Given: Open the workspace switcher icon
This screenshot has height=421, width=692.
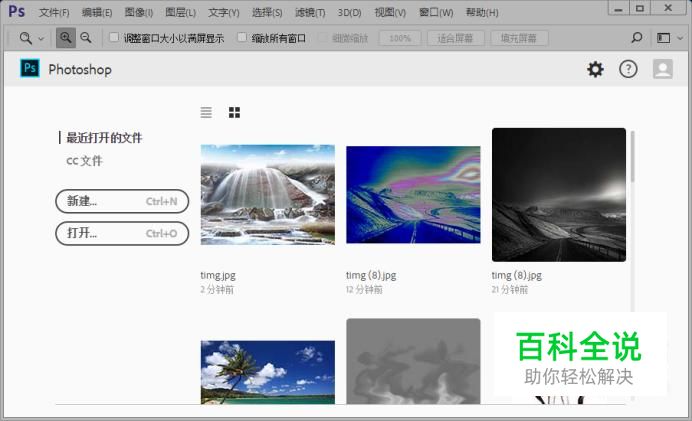Looking at the screenshot, I should pyautogui.click(x=663, y=38).
